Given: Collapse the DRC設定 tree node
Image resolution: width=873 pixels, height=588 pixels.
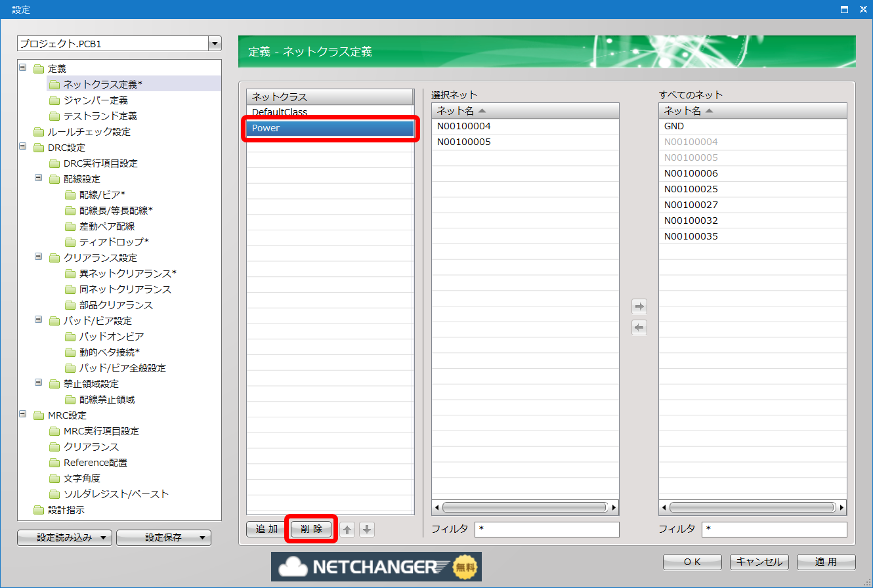Looking at the screenshot, I should point(23,147).
